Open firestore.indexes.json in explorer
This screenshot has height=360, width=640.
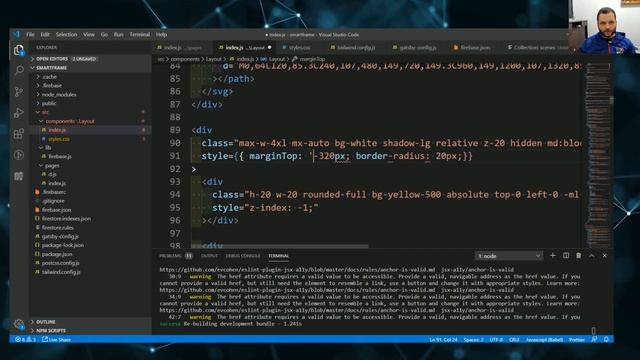[66, 219]
